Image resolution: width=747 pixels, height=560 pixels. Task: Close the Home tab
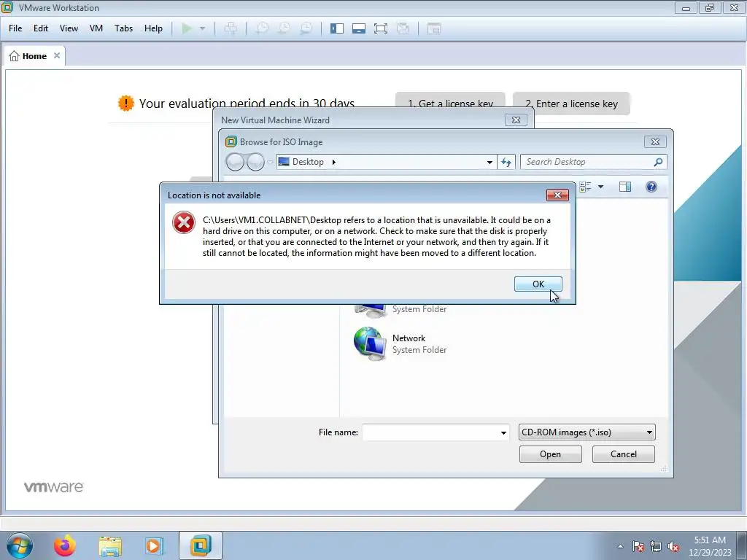pyautogui.click(x=57, y=55)
